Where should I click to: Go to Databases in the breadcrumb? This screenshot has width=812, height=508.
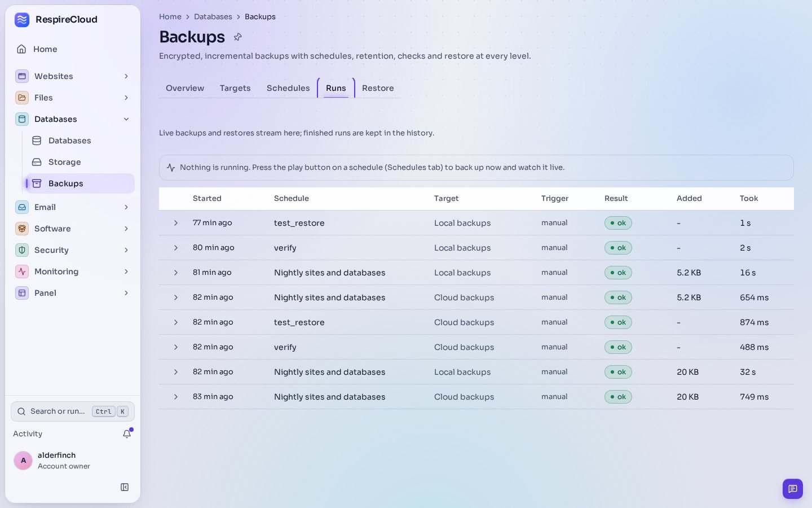213,17
